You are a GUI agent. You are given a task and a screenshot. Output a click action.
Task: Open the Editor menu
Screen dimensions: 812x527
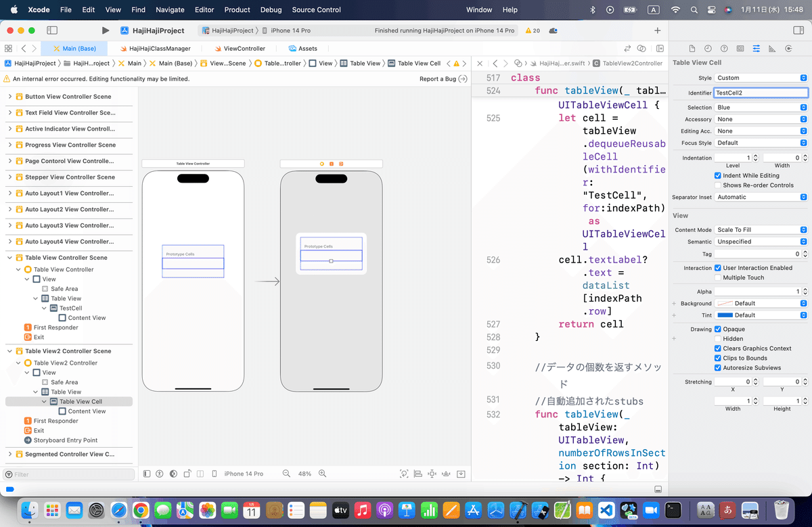[204, 9]
